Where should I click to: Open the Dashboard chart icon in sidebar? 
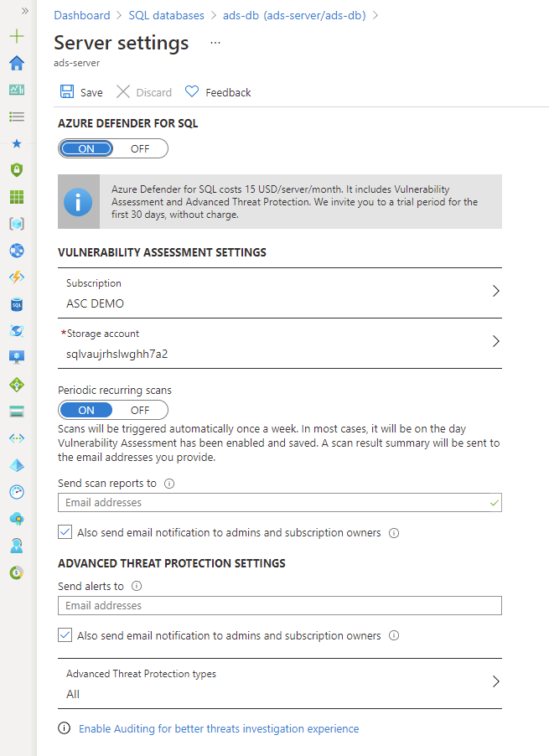pos(17,90)
